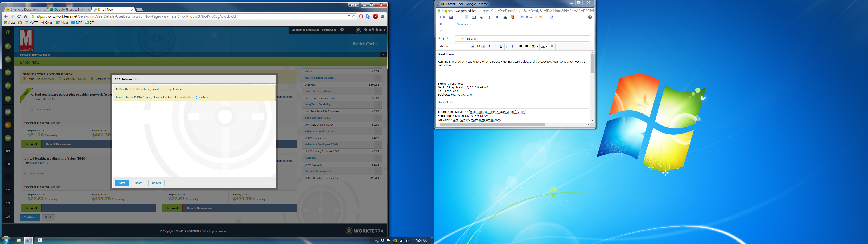868x244 pixels.
Task: Toggle Patrick Choi employee checkbox
Action: [x=24, y=79]
